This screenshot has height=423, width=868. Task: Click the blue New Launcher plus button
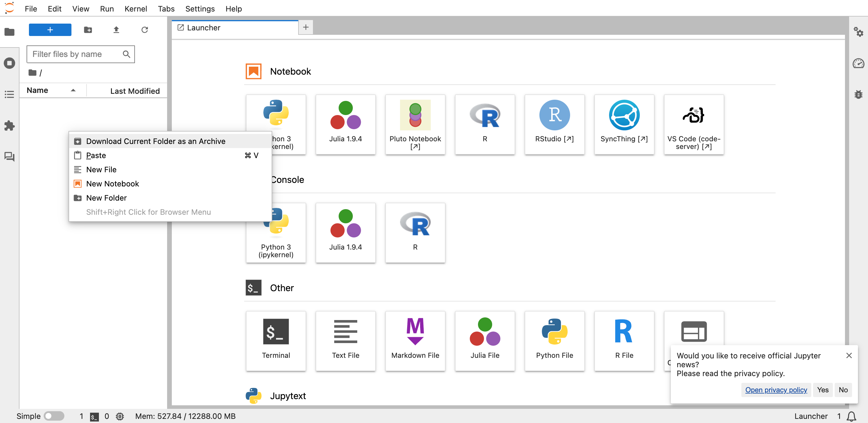click(50, 29)
